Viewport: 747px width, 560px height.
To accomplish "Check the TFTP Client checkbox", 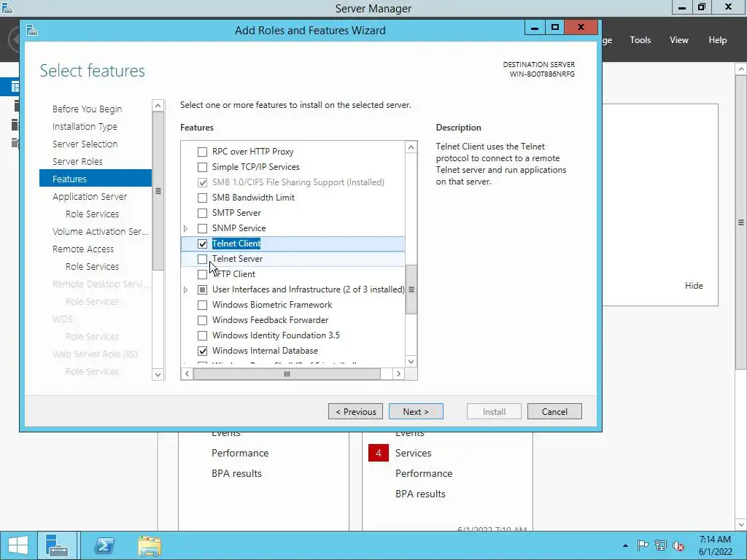I will click(x=203, y=274).
